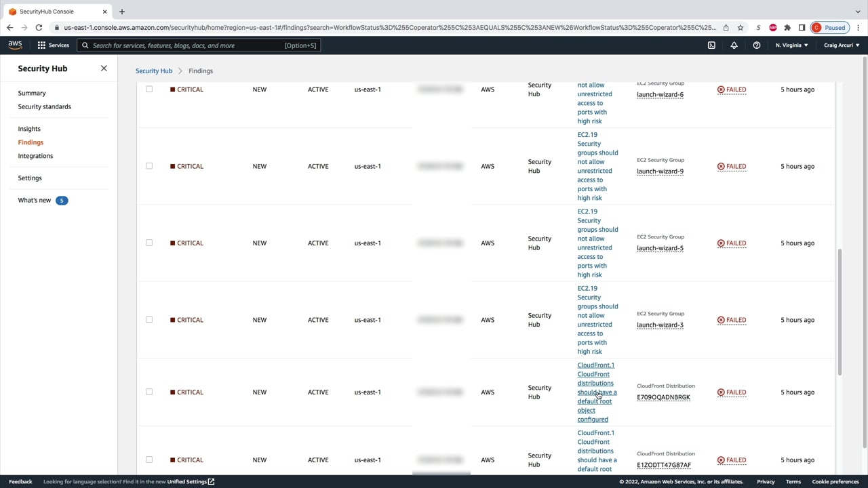The width and height of the screenshot is (868, 488).
Task: Open the Paused profile button
Action: point(829,28)
